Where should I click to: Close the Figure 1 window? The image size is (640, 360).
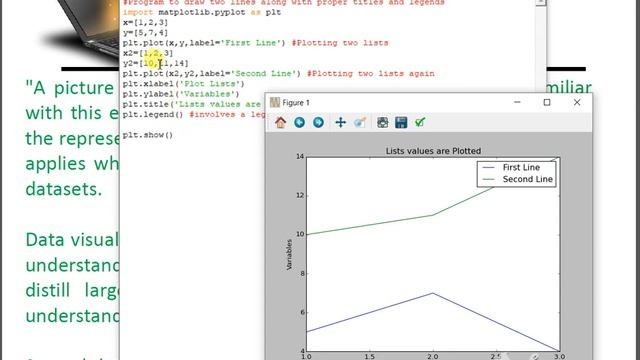coord(577,102)
